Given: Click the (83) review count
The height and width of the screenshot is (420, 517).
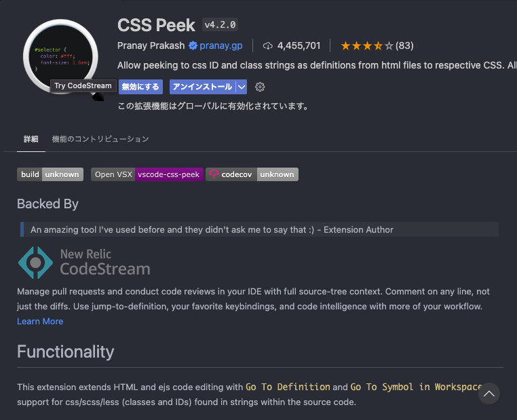Looking at the screenshot, I should [404, 45].
